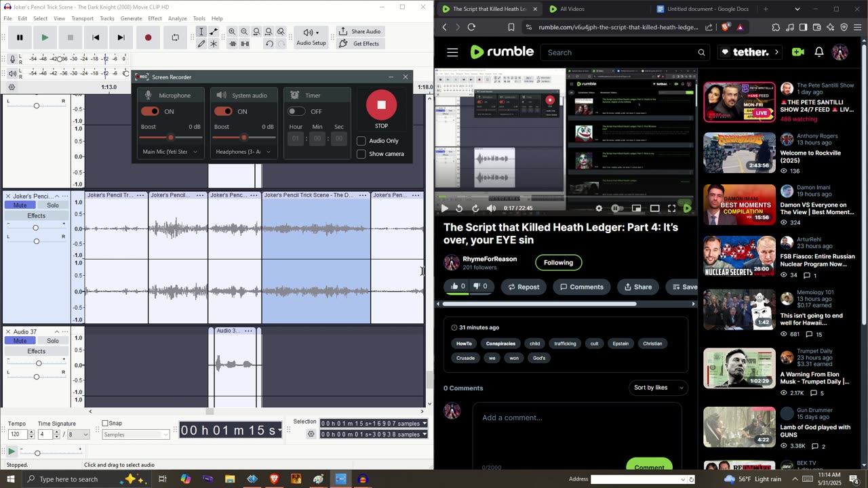Open the Audio Setup dropdown
Image resolution: width=868 pixels, height=488 pixels.
click(311, 37)
